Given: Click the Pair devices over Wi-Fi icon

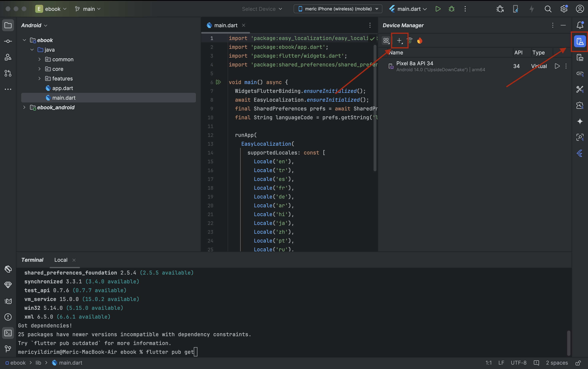Looking at the screenshot, I should (410, 40).
